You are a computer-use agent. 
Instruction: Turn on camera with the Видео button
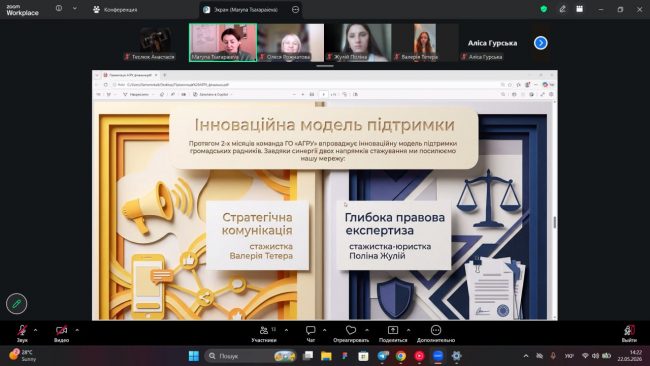pos(61,333)
